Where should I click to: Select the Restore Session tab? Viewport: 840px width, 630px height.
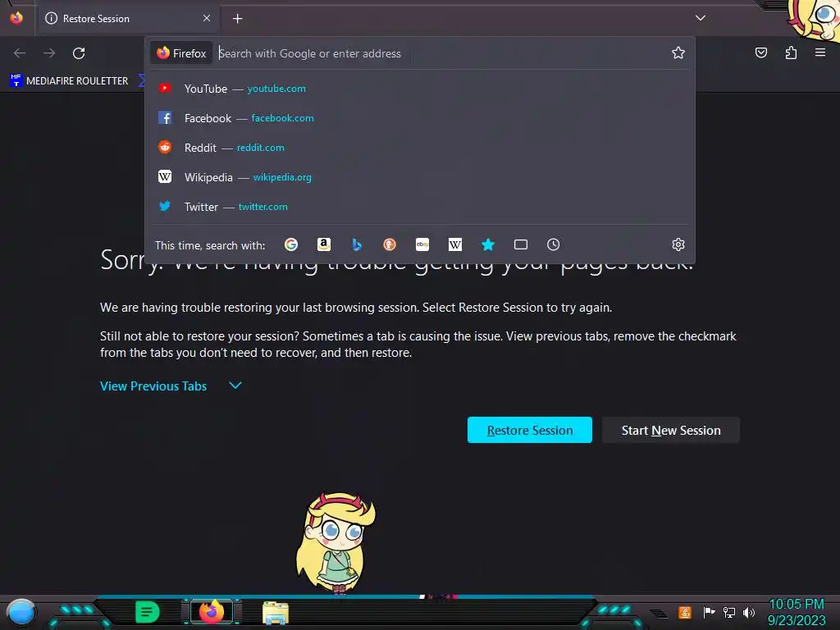127,19
